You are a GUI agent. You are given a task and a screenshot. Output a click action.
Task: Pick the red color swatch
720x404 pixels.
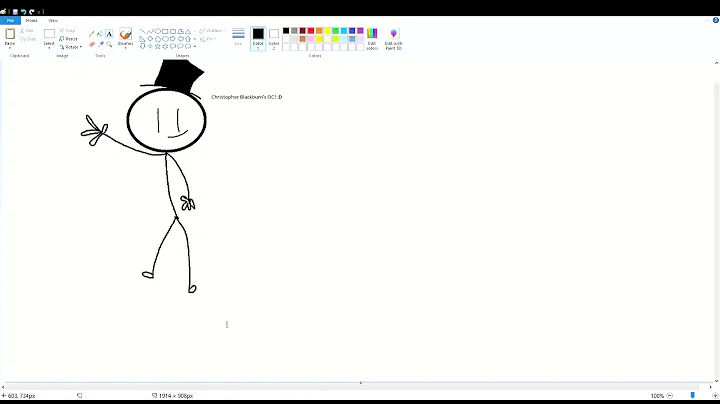311,31
